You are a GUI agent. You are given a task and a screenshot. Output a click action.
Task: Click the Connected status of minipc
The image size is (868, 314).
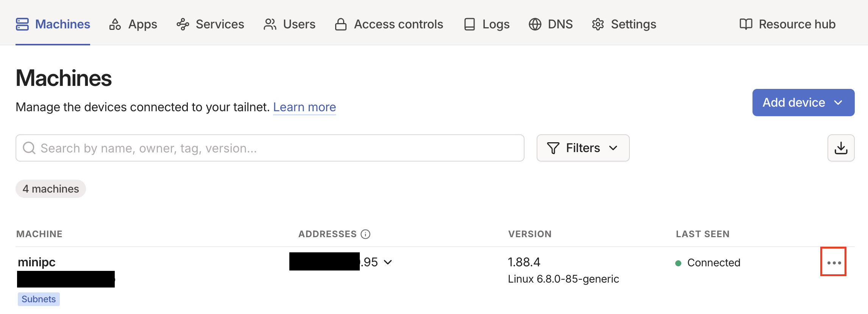pyautogui.click(x=707, y=263)
